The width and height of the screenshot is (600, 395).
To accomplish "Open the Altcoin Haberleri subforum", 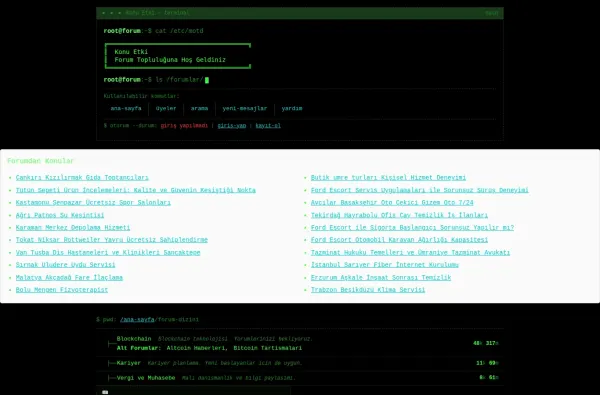I will point(196,348).
